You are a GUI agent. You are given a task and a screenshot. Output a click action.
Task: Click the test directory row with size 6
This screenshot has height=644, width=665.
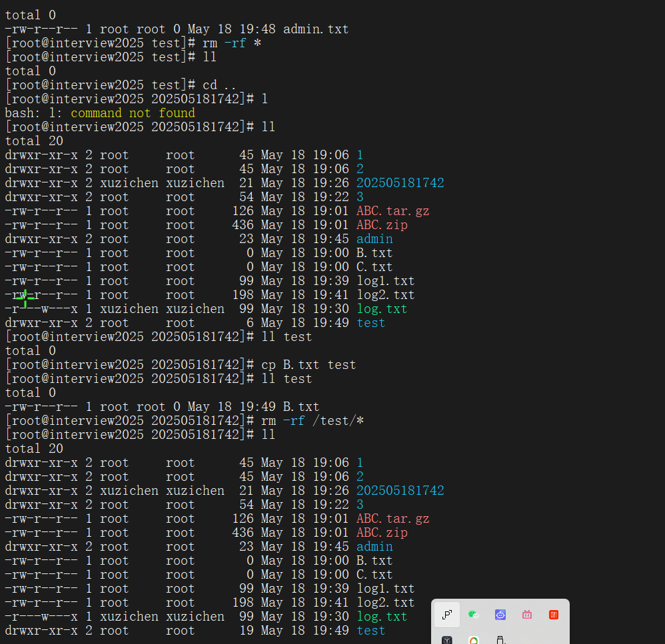pos(195,323)
